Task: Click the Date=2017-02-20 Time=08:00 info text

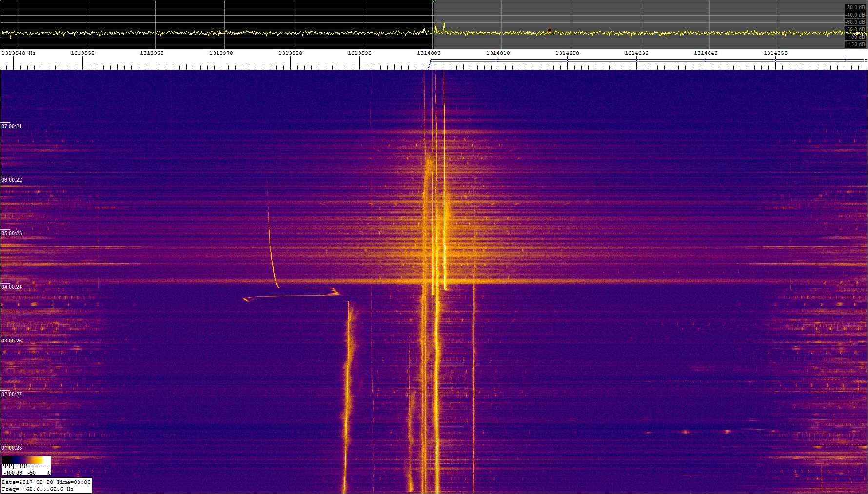Action: [46, 482]
